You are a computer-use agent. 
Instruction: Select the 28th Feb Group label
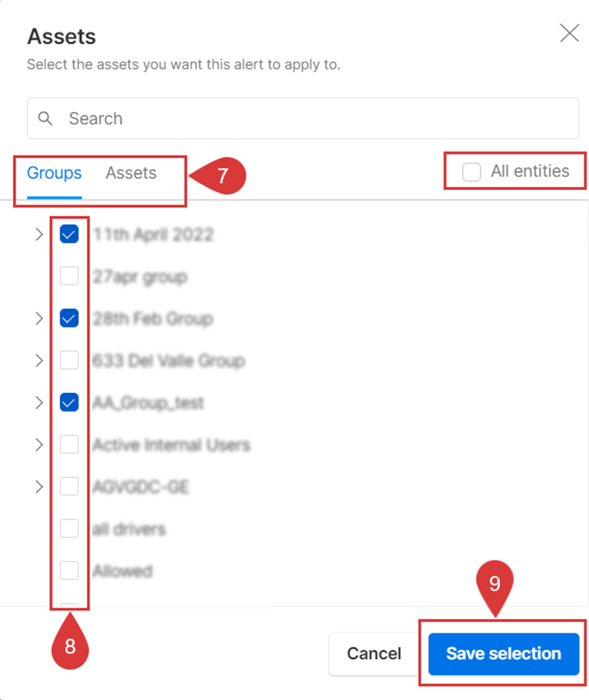click(x=153, y=319)
